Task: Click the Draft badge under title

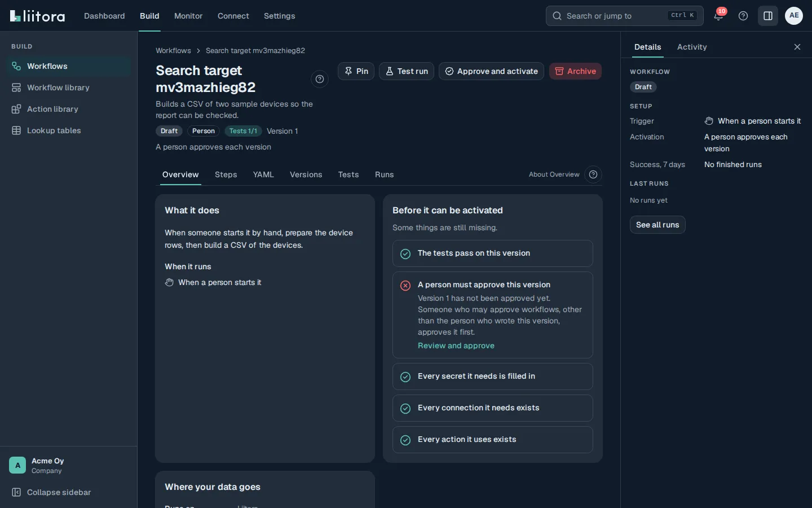Action: coord(169,131)
